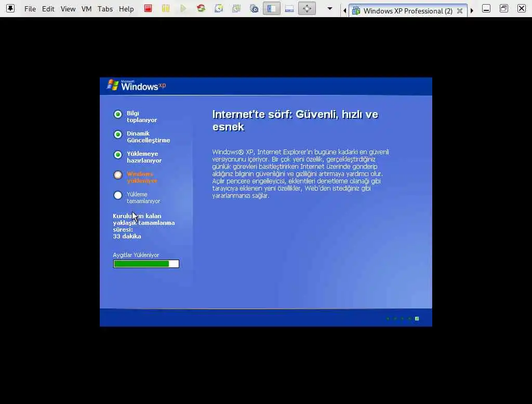Toggle the sidebar library view icon
The width and height of the screenshot is (532, 404).
coord(271,8)
